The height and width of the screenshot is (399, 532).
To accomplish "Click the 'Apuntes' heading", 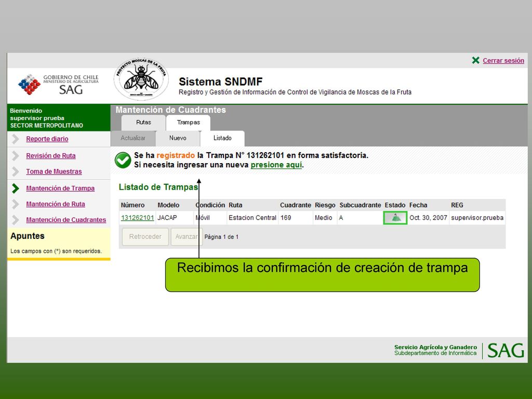I will [28, 236].
